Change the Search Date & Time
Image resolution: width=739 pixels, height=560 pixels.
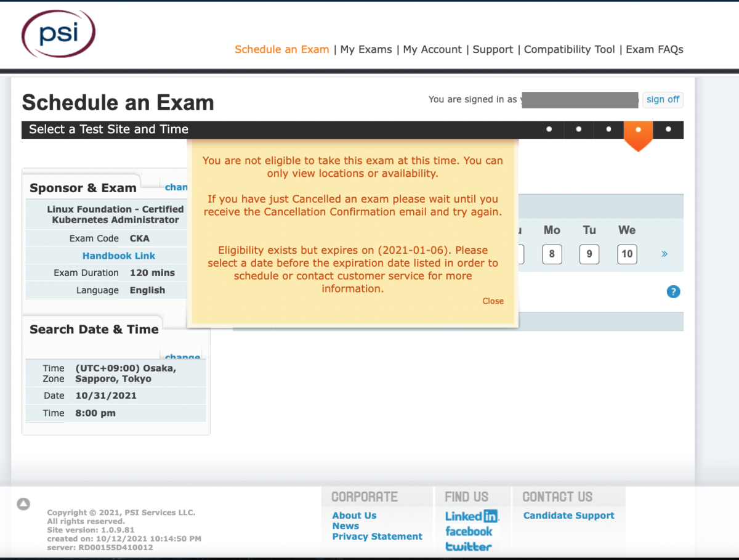[182, 357]
